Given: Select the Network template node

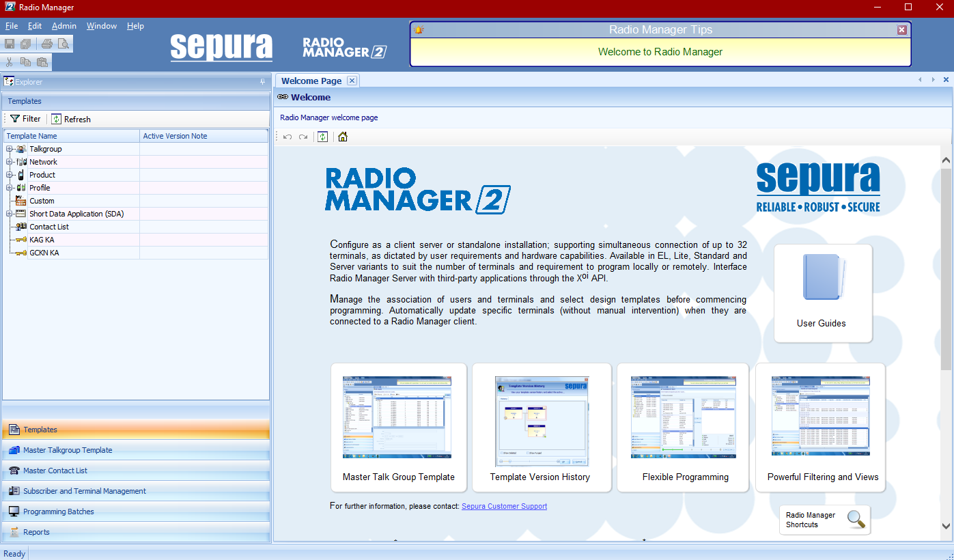Looking at the screenshot, I should click(43, 162).
